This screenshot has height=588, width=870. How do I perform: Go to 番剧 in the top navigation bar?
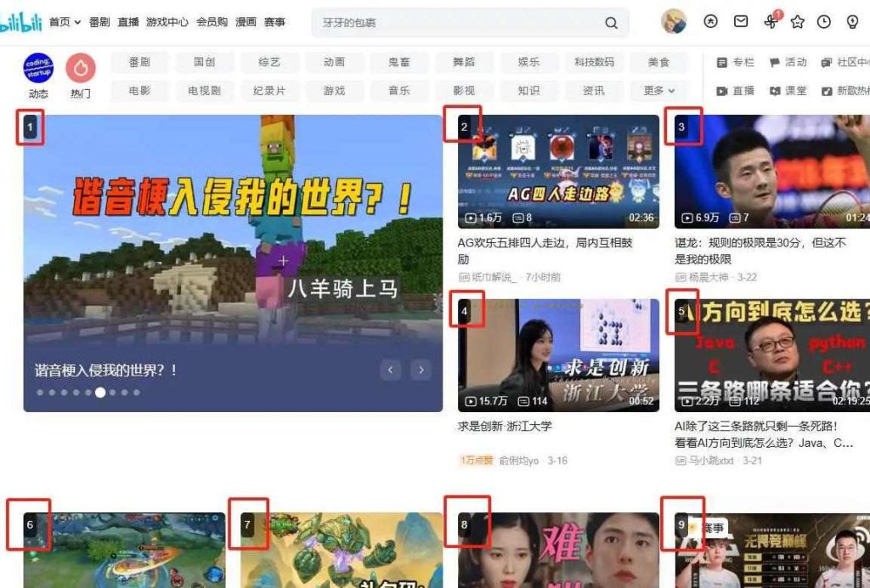coord(99,22)
